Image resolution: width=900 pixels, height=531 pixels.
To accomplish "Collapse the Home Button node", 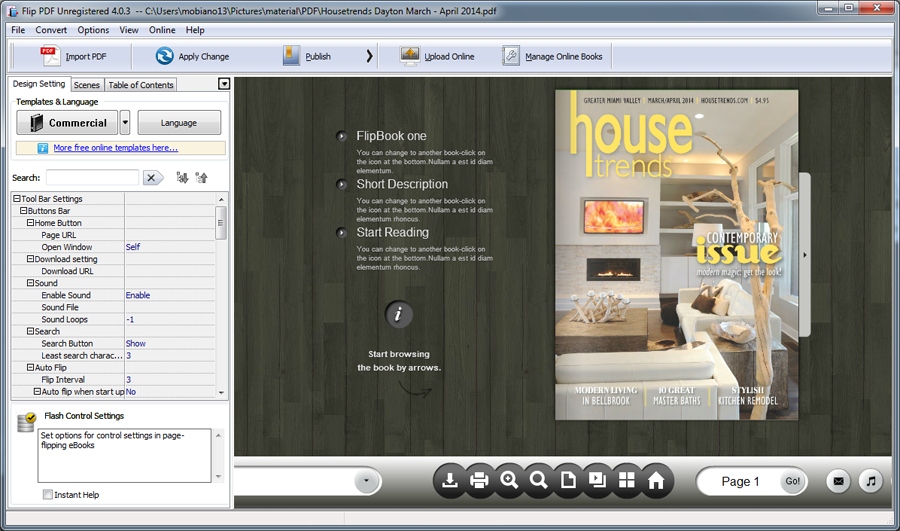I will pos(30,223).
